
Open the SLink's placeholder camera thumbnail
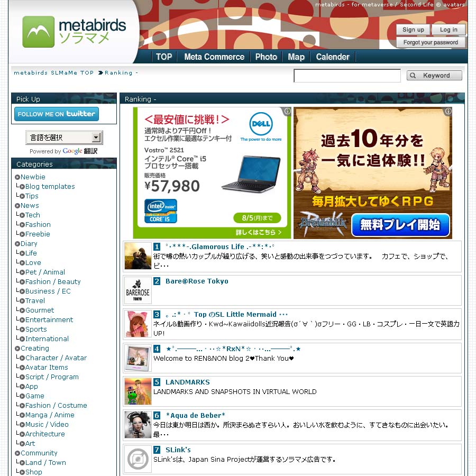click(138, 459)
